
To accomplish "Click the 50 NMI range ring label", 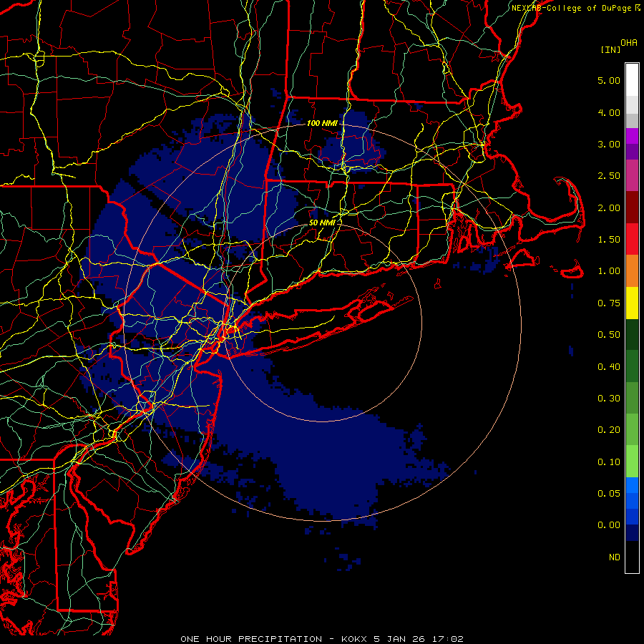I will tap(322, 223).
